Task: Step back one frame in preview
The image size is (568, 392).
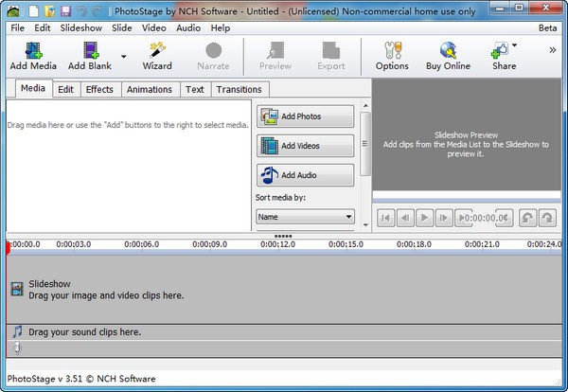Action: point(405,218)
